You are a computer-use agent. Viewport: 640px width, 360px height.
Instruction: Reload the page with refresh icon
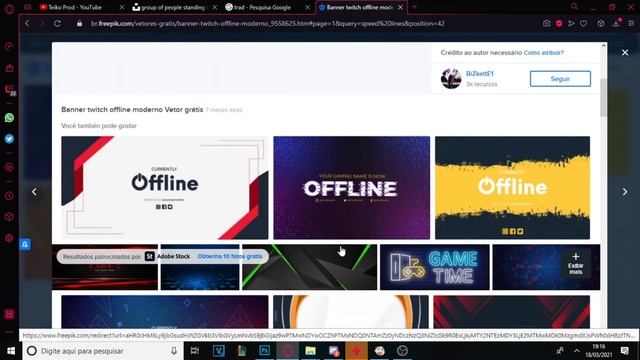pos(58,24)
